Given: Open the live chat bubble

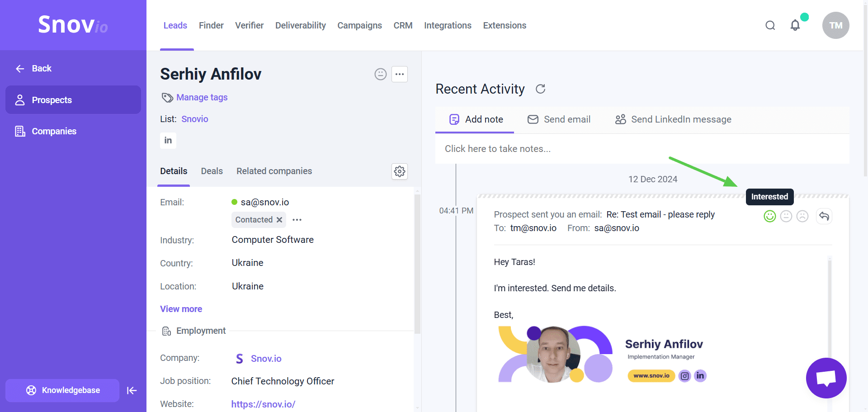Looking at the screenshot, I should (x=826, y=378).
